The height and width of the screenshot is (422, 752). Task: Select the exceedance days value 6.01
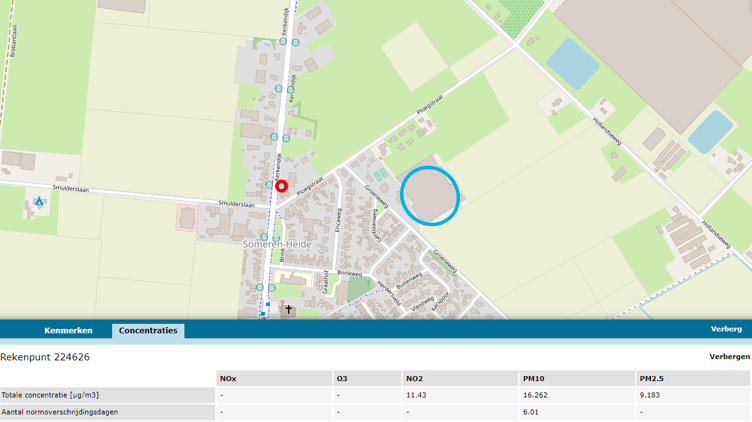[x=530, y=412]
